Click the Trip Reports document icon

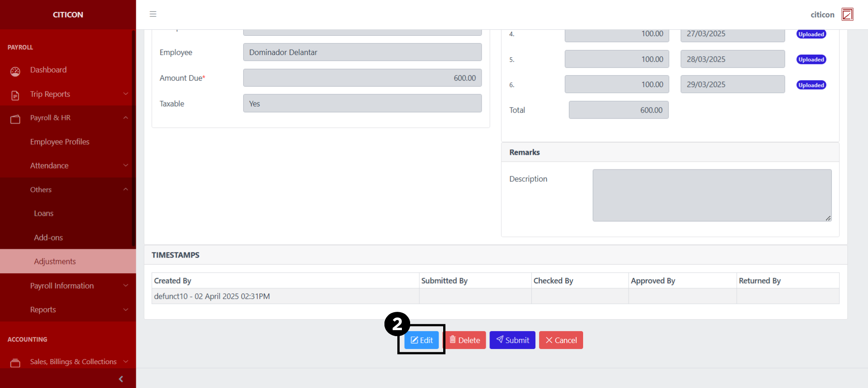pos(15,95)
